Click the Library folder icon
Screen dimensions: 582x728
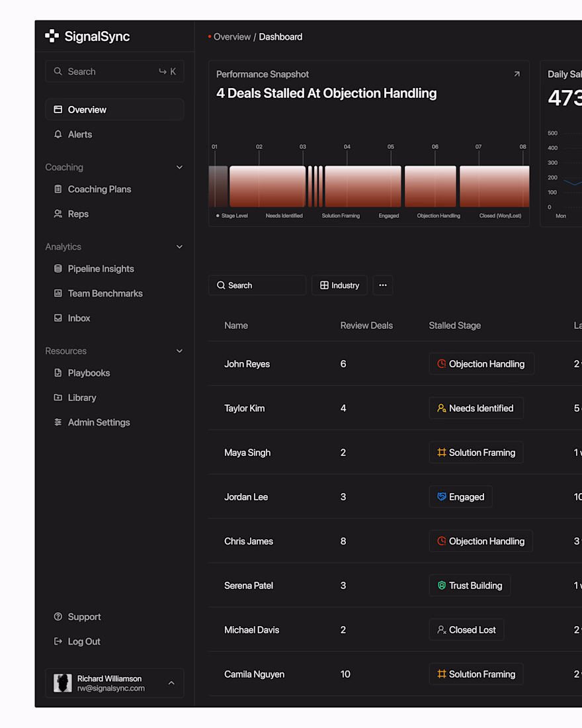click(x=58, y=398)
